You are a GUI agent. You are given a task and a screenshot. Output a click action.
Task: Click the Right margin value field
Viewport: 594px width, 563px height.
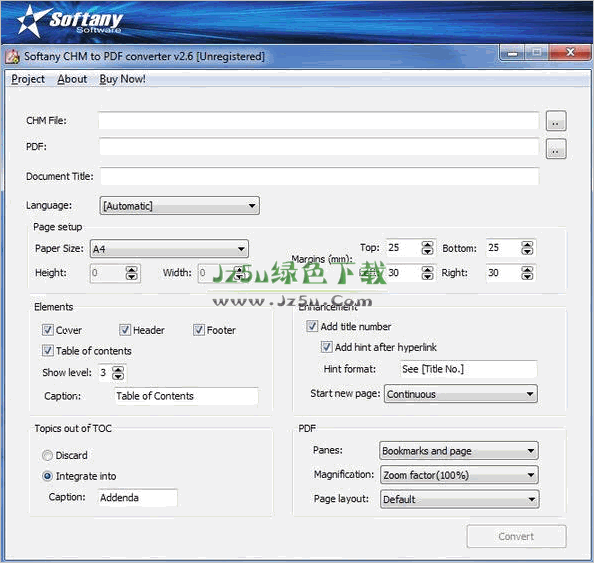[x=503, y=273]
